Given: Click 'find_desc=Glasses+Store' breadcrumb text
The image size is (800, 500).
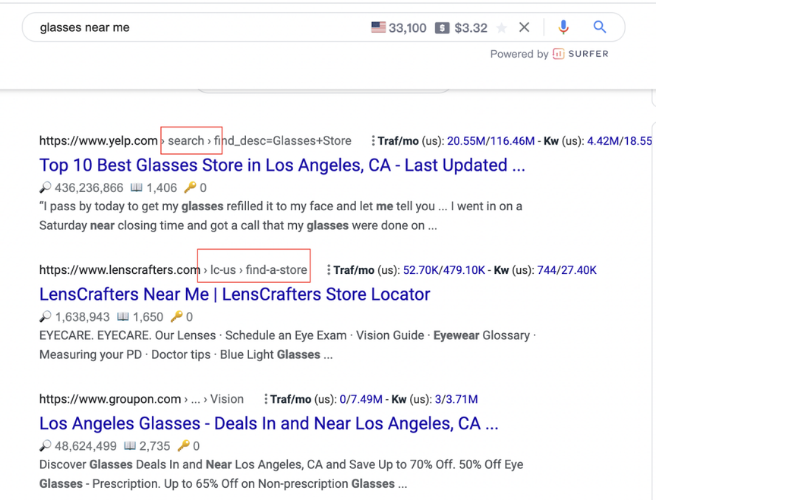Looking at the screenshot, I should 283,141.
